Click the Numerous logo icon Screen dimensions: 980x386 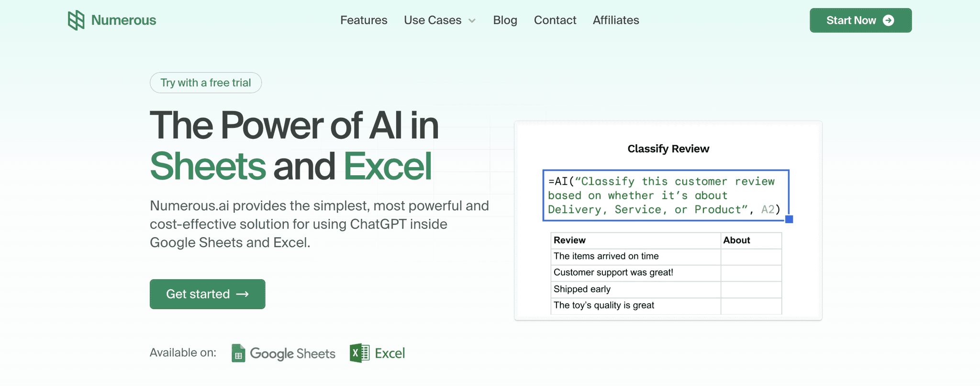76,20
